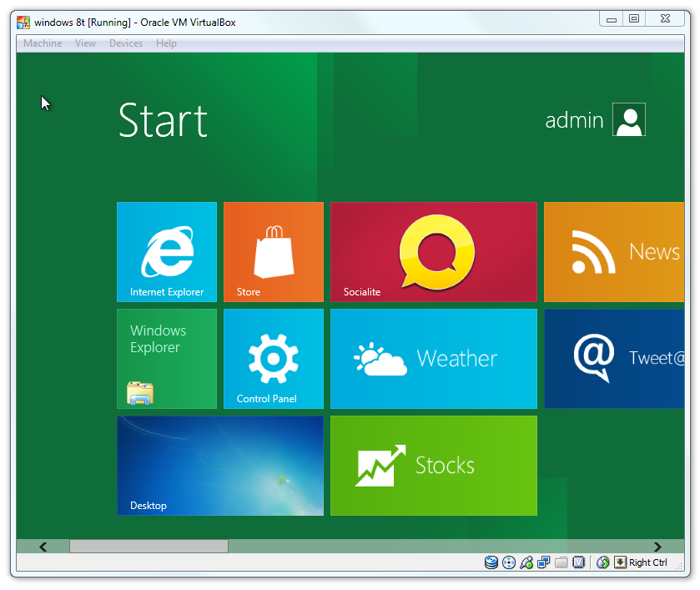Click the network adapters status icon

pyautogui.click(x=544, y=562)
